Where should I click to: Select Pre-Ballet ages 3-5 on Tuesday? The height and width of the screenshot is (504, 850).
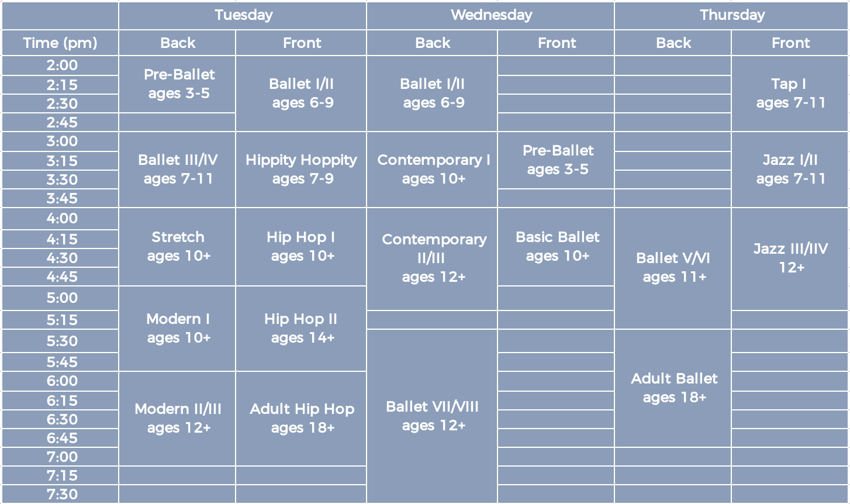click(178, 84)
